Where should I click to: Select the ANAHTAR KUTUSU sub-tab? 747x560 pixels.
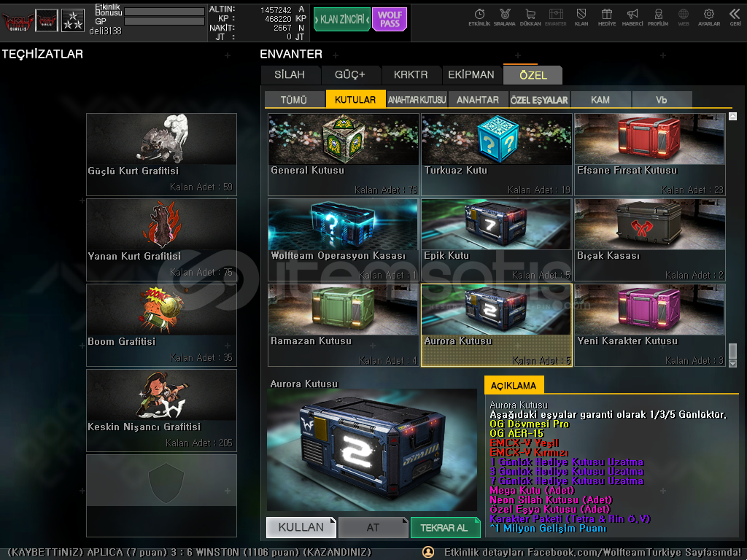point(417,99)
